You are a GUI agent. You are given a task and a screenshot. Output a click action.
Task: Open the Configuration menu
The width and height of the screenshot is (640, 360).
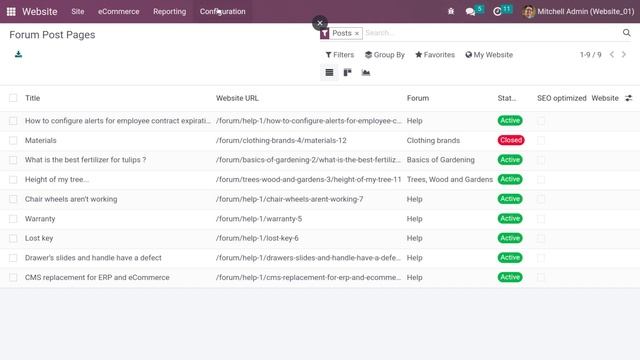click(222, 11)
